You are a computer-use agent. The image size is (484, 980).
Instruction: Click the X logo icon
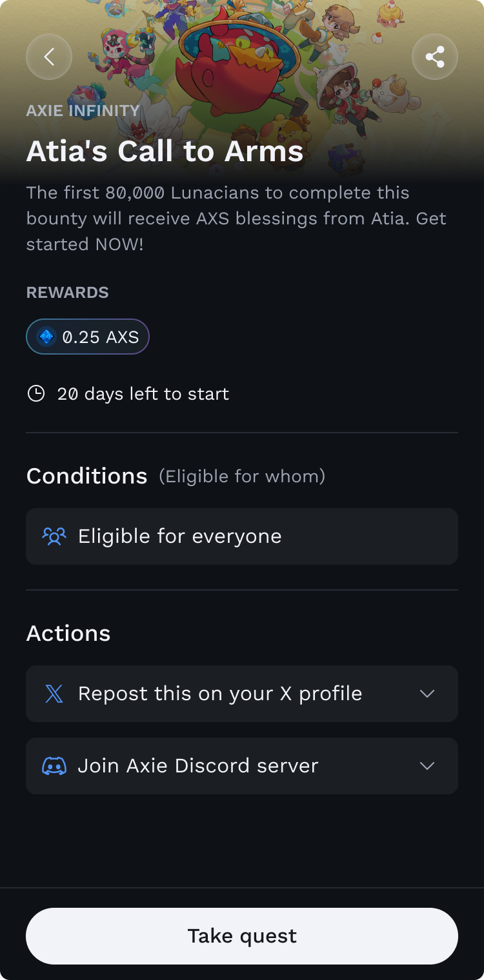pyautogui.click(x=54, y=694)
